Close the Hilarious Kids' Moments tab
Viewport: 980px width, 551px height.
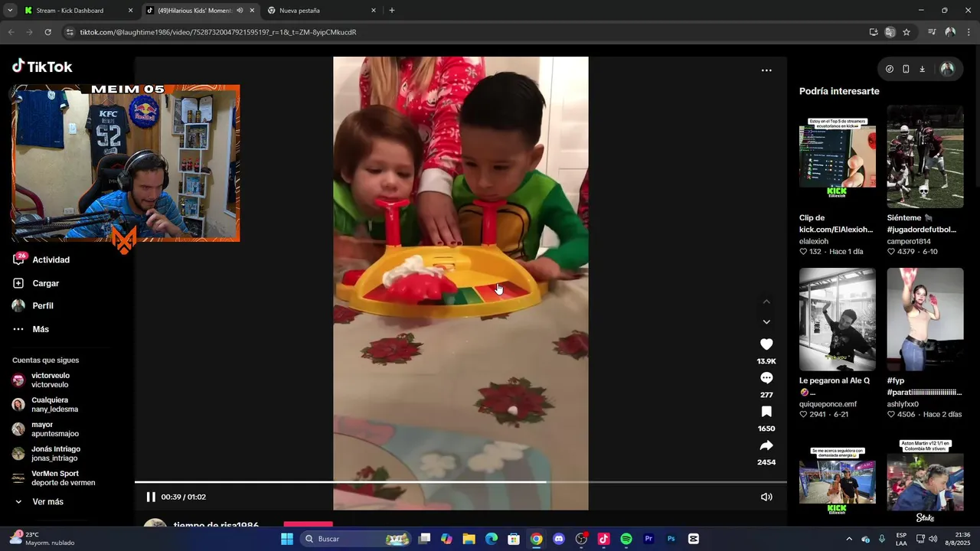tap(252, 11)
